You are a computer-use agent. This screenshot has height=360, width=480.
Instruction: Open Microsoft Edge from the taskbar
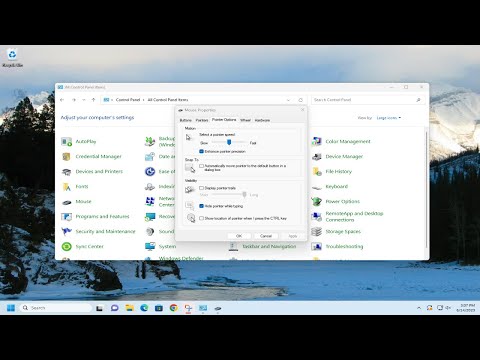pos(144,308)
